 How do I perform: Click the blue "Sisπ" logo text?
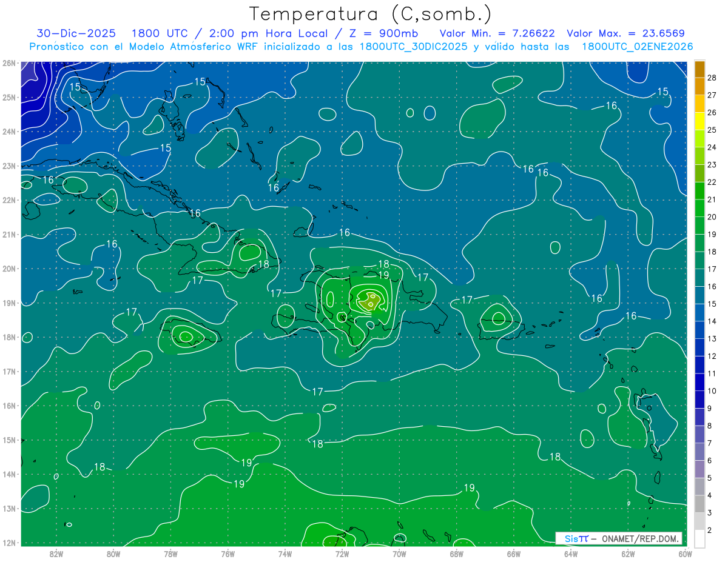coord(576,538)
